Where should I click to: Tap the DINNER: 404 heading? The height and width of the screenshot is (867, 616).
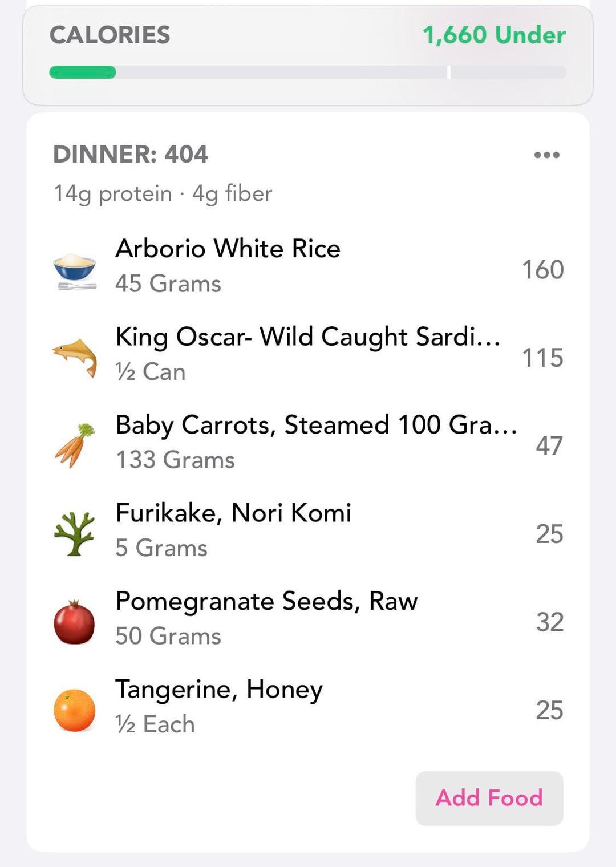131,154
